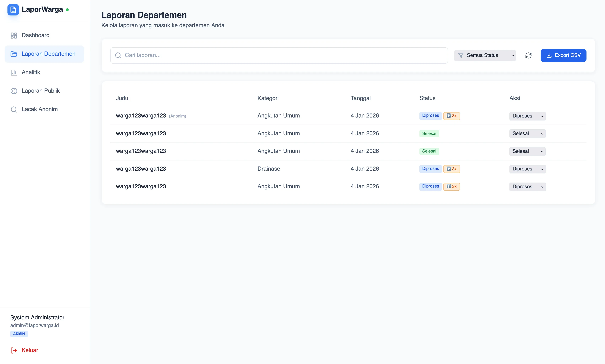Select the magnifier icon for Lacak Anonim
605x364 pixels.
coord(14,109)
